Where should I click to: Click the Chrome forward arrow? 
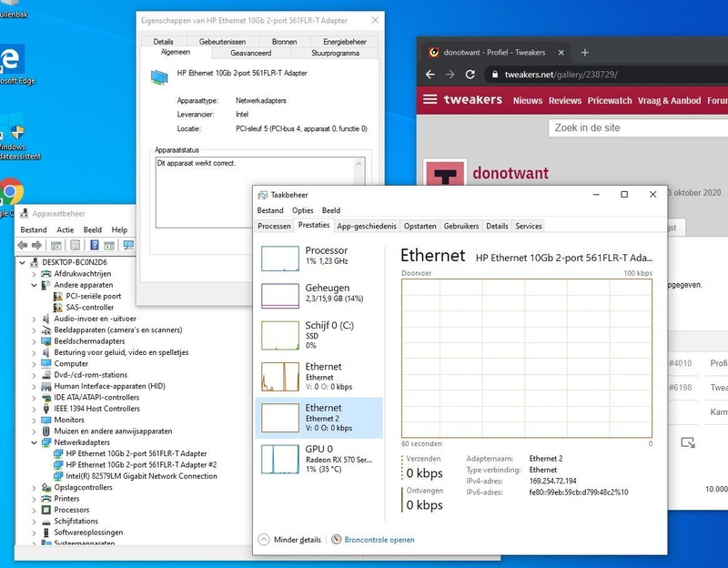click(x=450, y=75)
